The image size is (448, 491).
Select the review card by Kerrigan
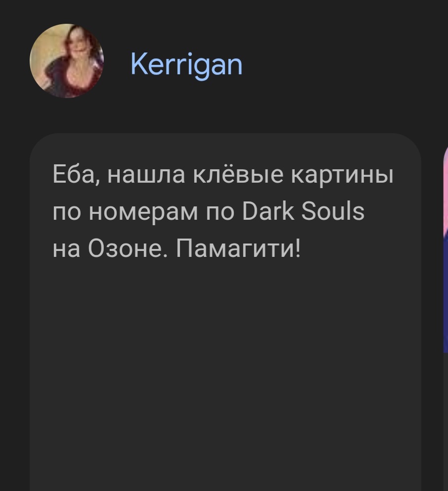225,312
